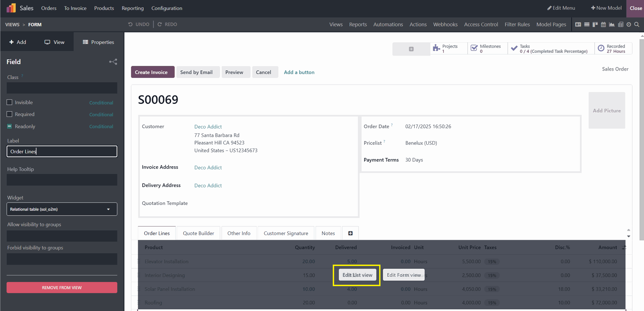The image size is (644, 311).
Task: Undo the last studio change
Action: tap(139, 24)
